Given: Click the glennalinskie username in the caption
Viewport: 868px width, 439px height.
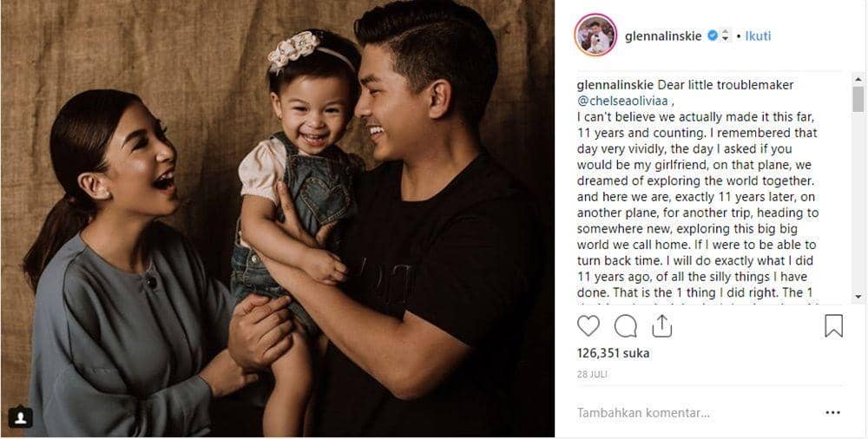Looking at the screenshot, I should 615,85.
